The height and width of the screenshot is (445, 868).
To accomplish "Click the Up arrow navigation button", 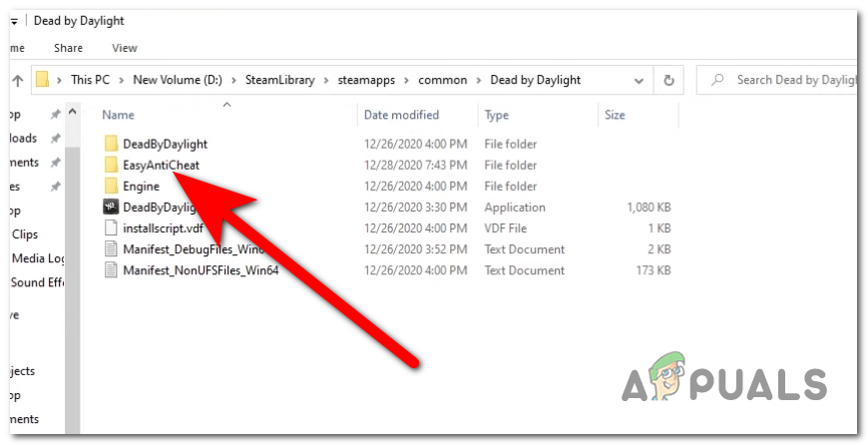I will coord(18,81).
